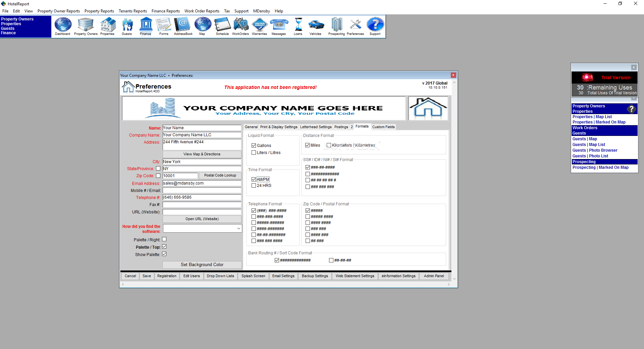
Task: Click the Email Settings button
Action: tap(283, 276)
